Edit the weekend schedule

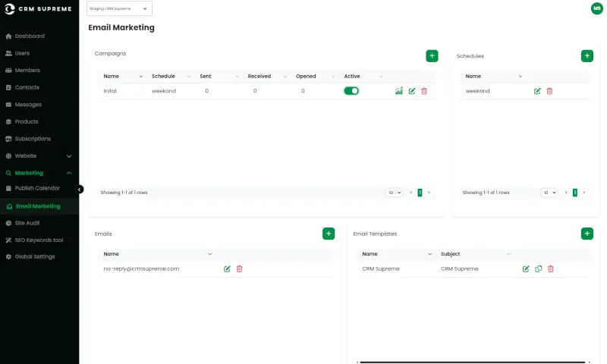pos(537,91)
